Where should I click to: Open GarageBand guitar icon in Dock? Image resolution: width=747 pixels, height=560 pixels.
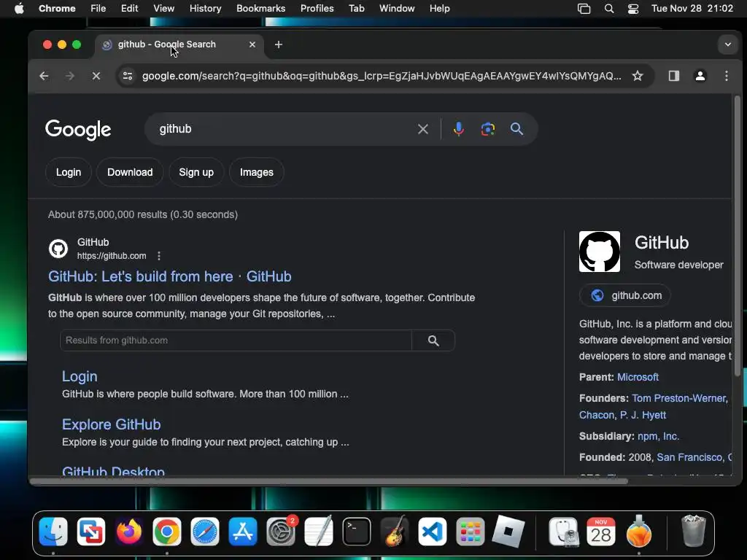coord(395,532)
